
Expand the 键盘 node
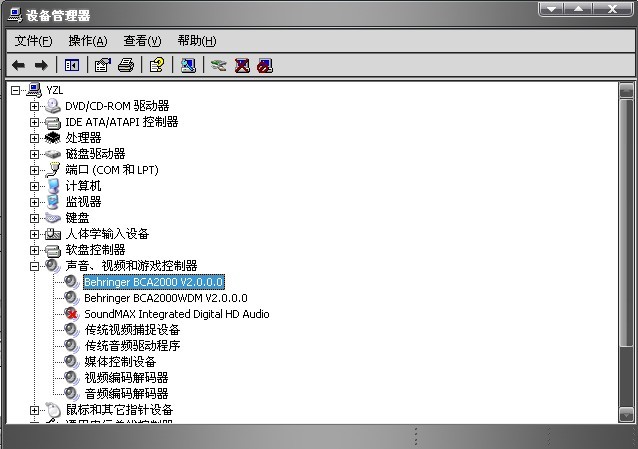[x=35, y=218]
